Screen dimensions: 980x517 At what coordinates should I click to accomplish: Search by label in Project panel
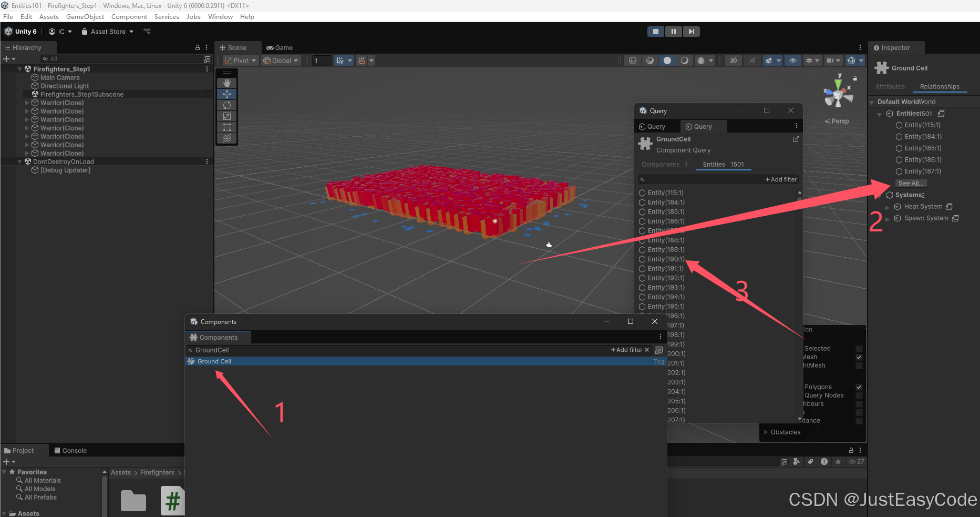(810, 462)
